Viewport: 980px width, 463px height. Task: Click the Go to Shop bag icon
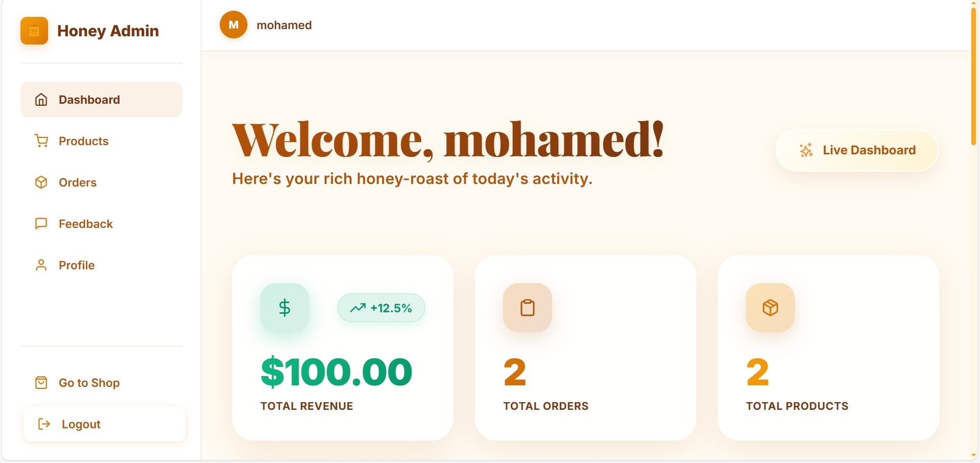(x=41, y=383)
